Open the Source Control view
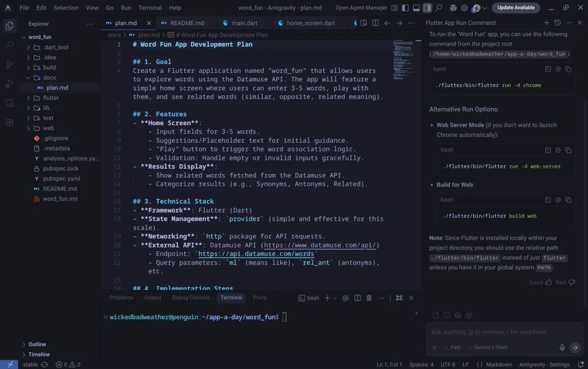 coord(9,64)
